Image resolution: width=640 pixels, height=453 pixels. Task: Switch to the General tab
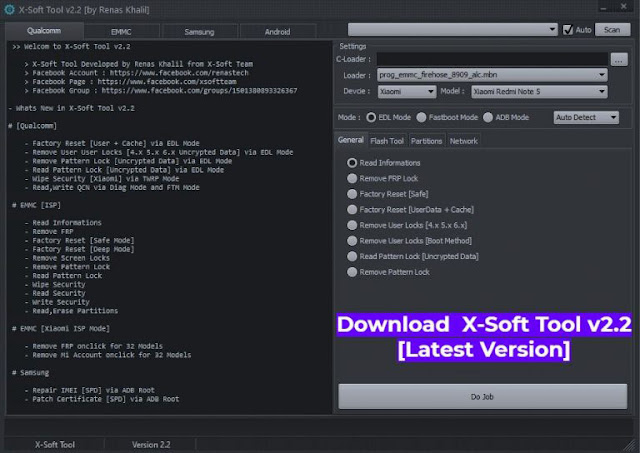pos(351,140)
